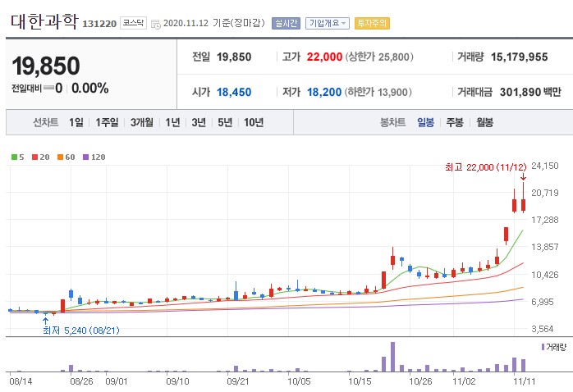
Task: Click the 실시간 button
Action: [x=286, y=23]
